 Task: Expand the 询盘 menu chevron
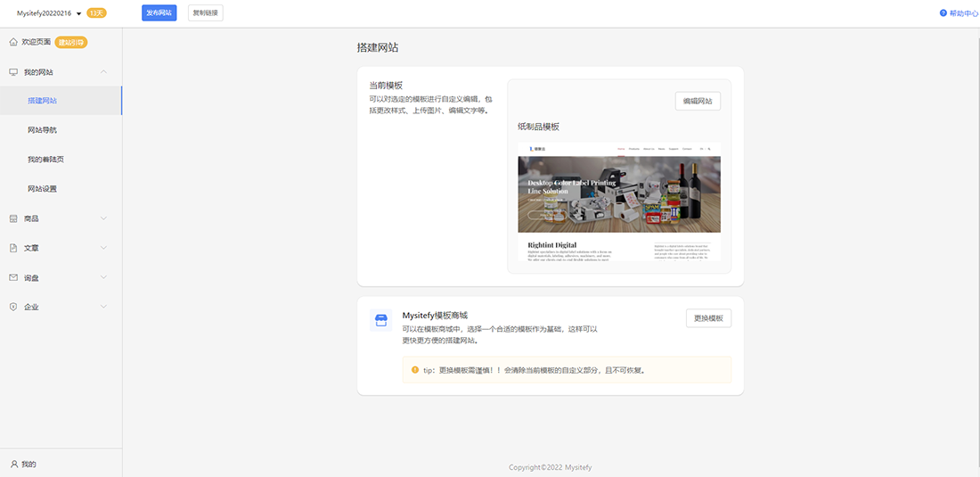pos(103,277)
